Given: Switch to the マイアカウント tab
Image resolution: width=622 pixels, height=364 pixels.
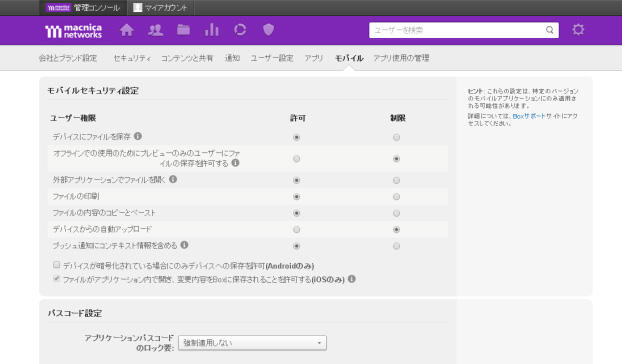Looking at the screenshot, I should click(161, 8).
